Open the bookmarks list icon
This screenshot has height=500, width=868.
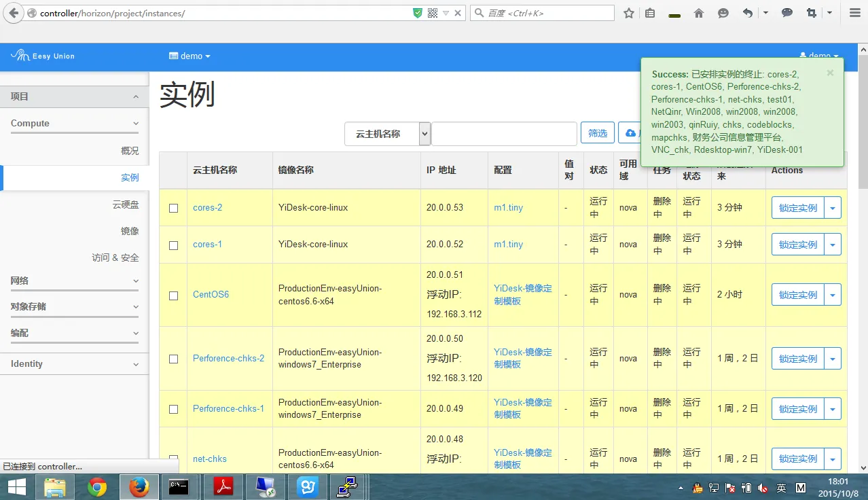(650, 13)
